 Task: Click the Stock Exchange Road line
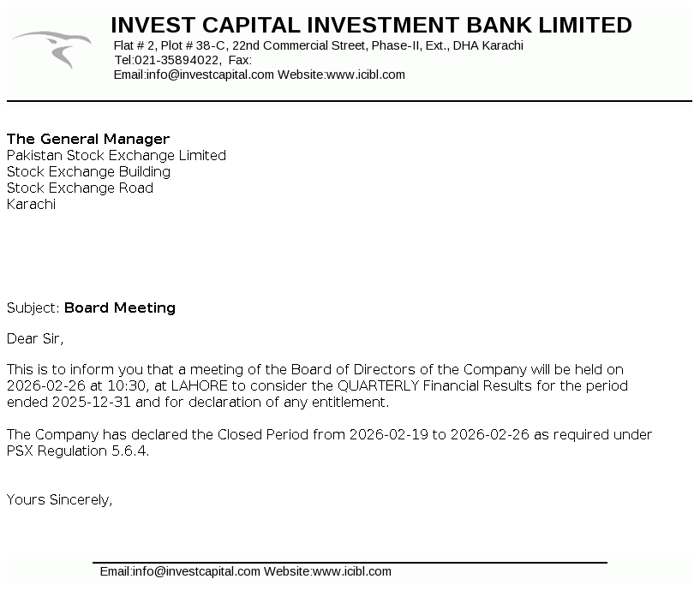(x=80, y=188)
